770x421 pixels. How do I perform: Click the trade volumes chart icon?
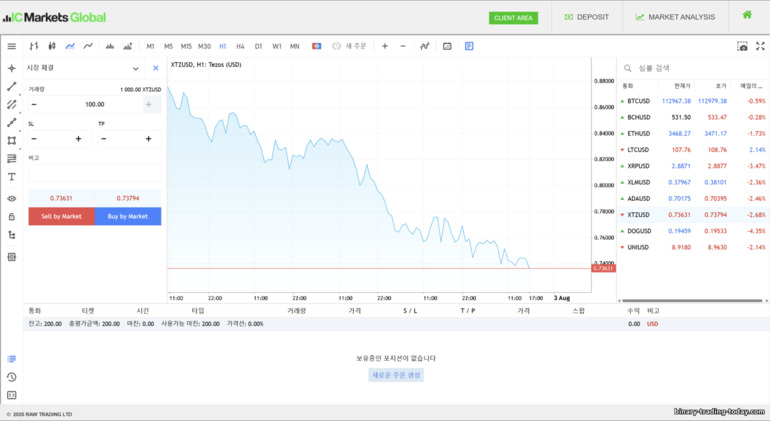pyautogui.click(x=128, y=46)
